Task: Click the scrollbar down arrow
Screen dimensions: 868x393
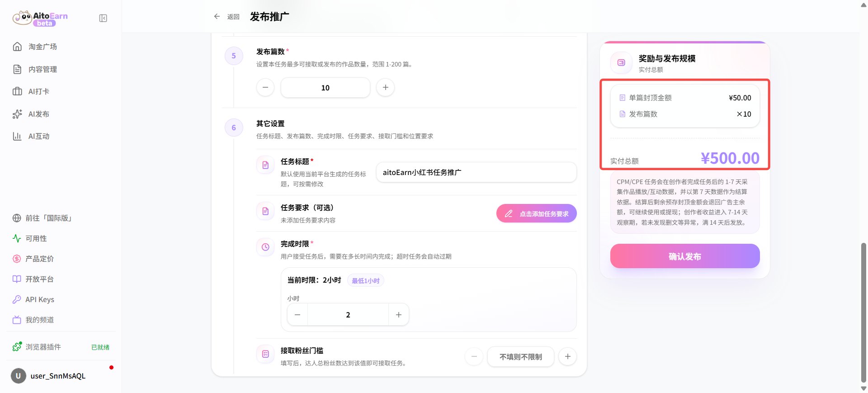Action: [x=863, y=388]
